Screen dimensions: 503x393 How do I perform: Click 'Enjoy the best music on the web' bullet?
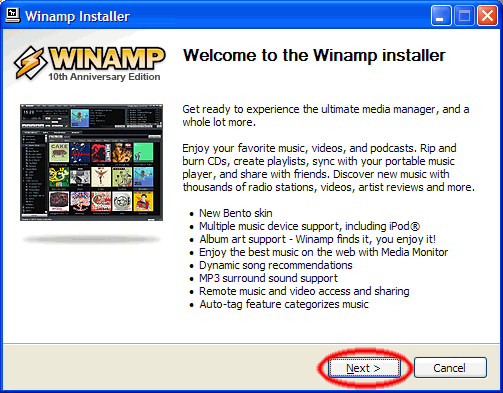click(323, 252)
